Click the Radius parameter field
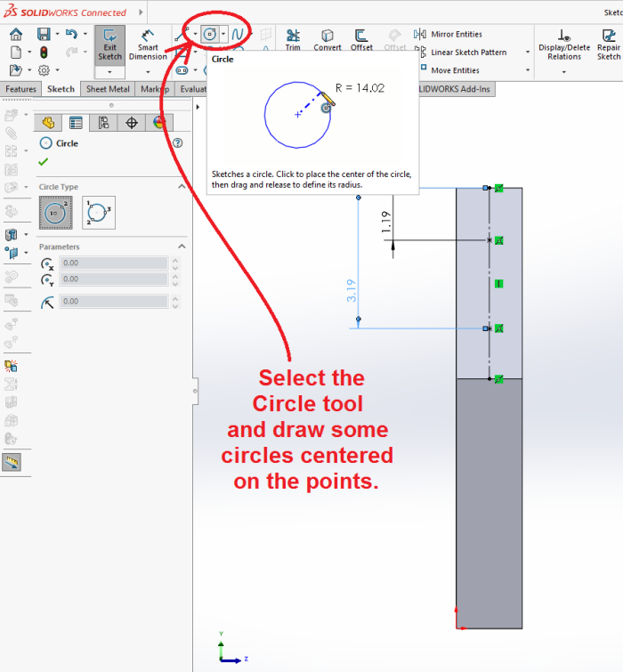623x672 pixels. click(113, 301)
